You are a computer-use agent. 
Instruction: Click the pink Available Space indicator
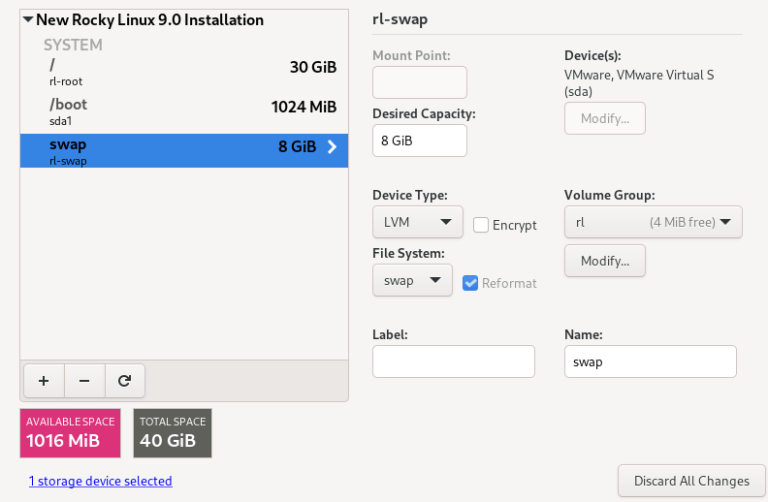click(70, 432)
